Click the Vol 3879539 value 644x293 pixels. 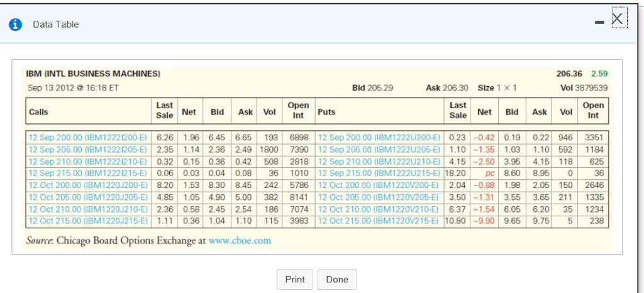pos(584,88)
